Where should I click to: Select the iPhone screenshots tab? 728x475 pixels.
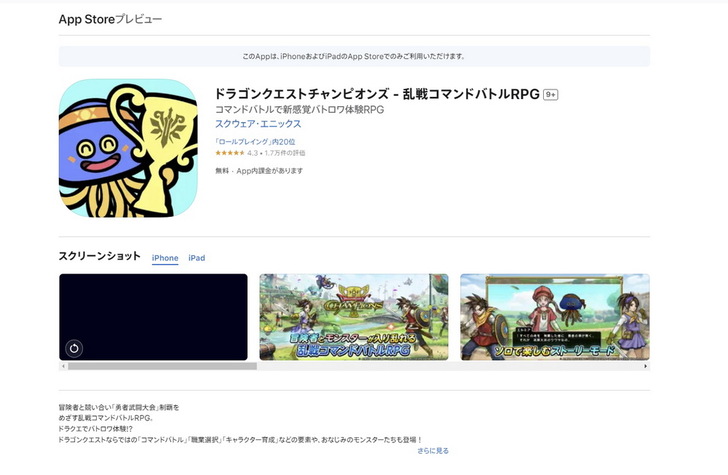click(165, 258)
